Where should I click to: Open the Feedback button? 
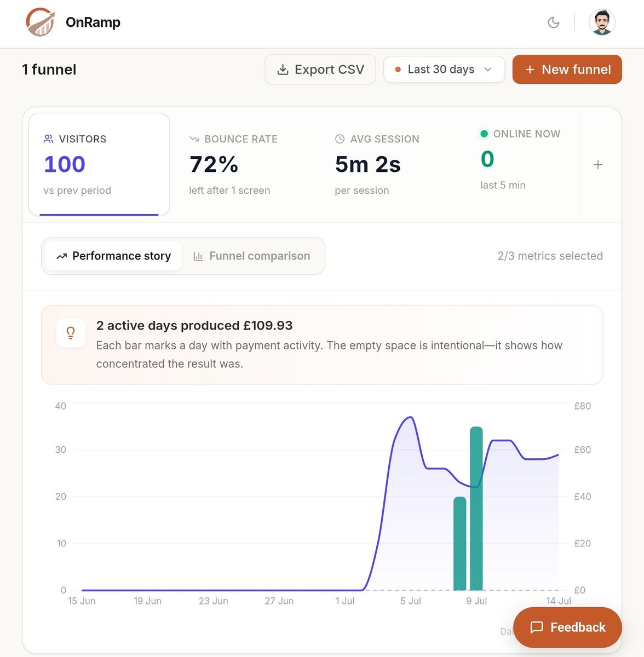tap(567, 627)
